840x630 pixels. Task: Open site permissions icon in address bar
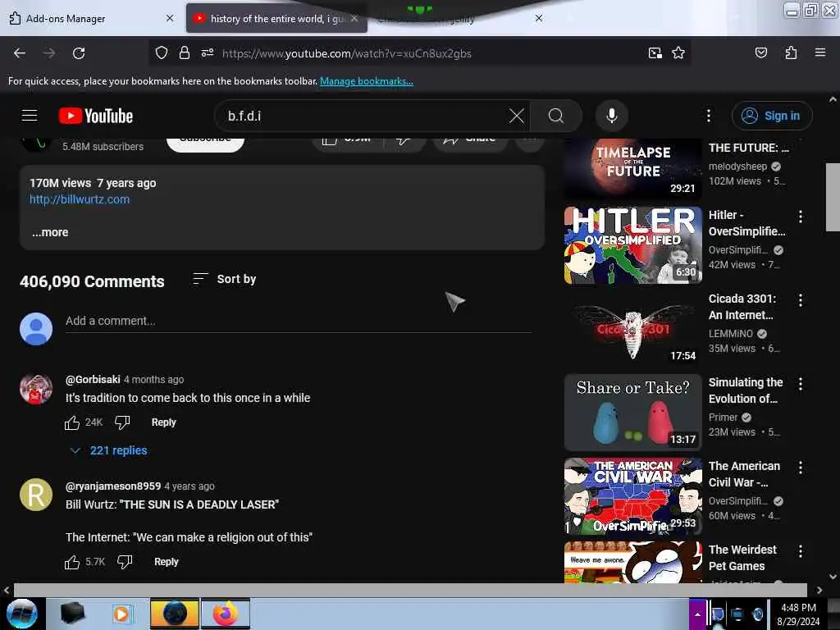208,52
